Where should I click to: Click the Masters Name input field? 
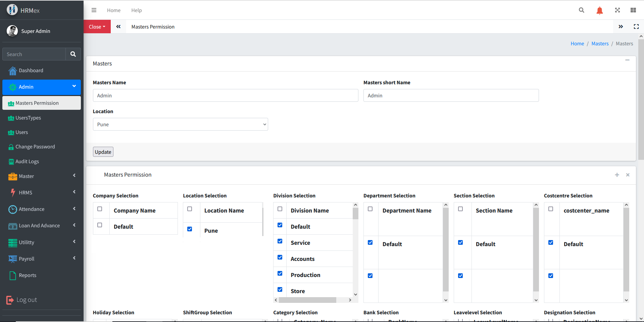point(225,95)
